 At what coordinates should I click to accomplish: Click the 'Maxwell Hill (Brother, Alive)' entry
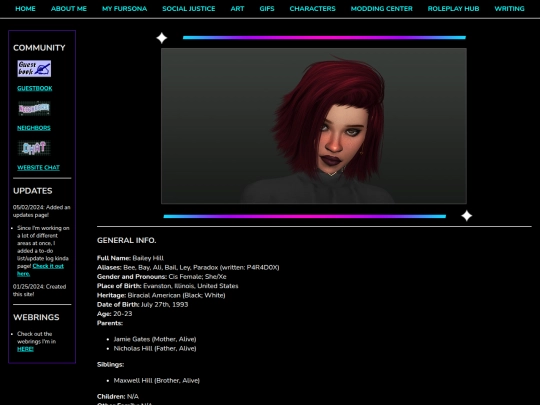[157, 381]
